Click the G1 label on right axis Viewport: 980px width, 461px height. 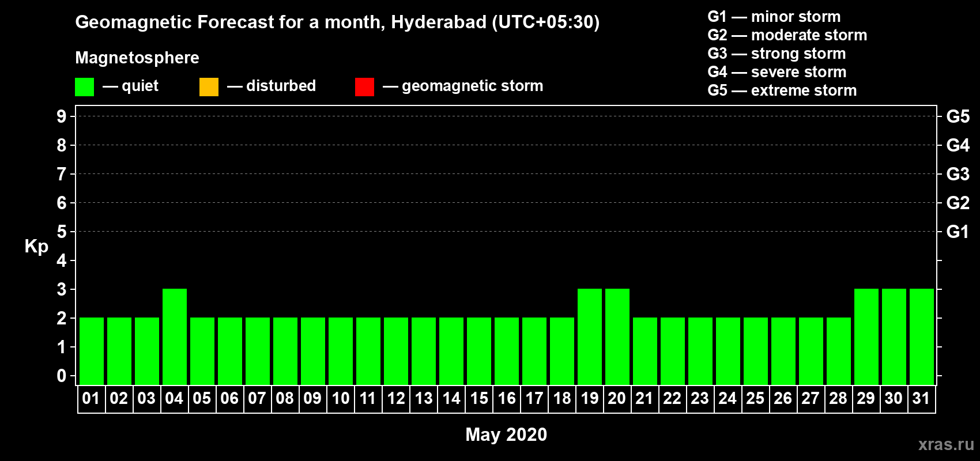click(958, 232)
